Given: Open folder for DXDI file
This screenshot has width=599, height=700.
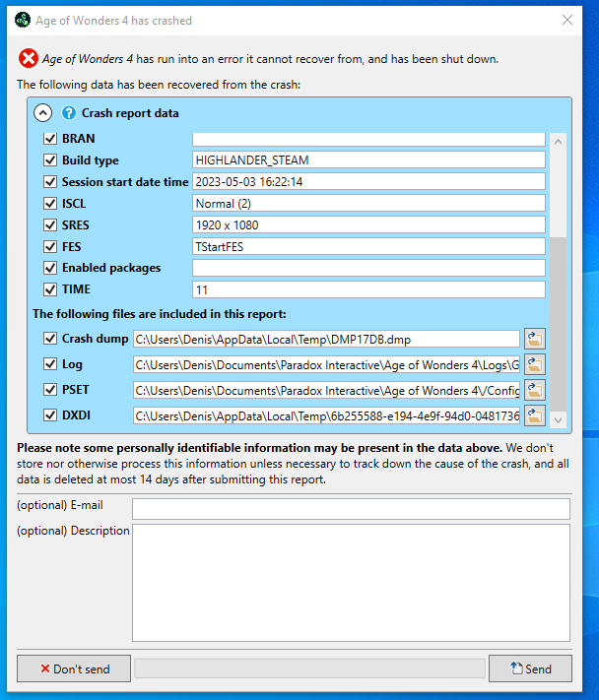Looking at the screenshot, I should (x=535, y=415).
